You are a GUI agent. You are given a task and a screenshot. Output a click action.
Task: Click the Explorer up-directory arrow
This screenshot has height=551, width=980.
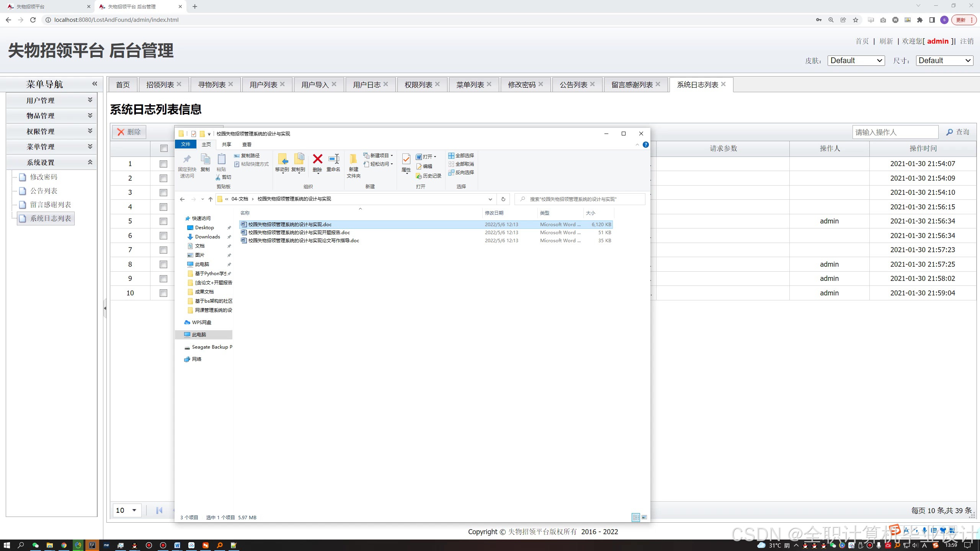coord(210,199)
